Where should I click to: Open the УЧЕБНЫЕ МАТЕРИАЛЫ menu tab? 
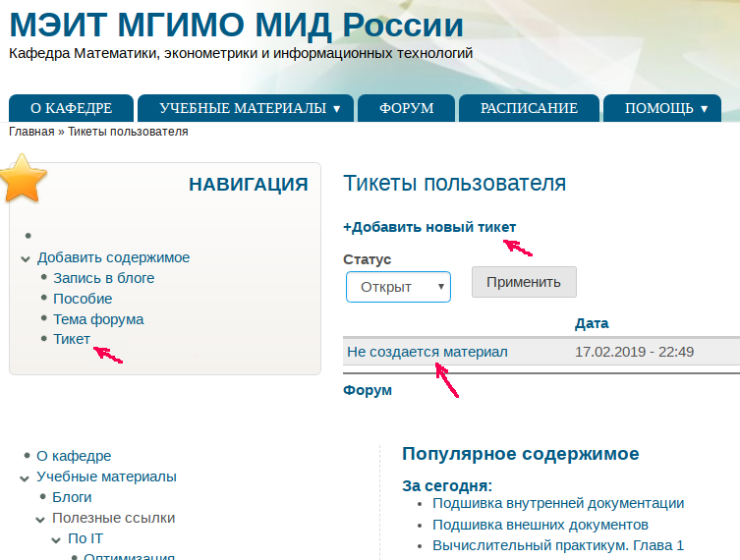tap(246, 108)
